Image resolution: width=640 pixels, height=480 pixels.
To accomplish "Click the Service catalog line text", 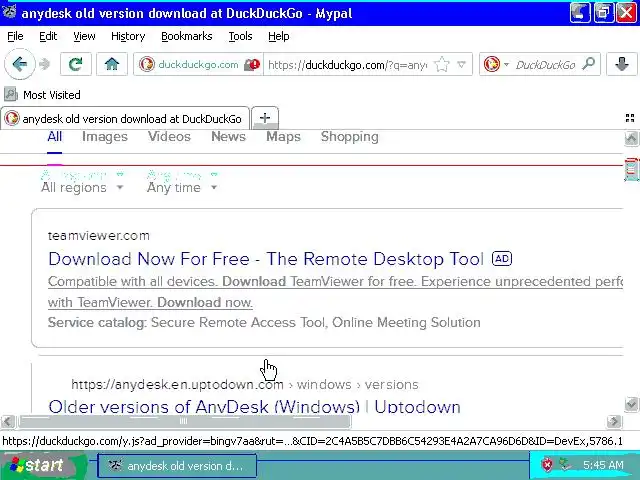I will coord(264,322).
